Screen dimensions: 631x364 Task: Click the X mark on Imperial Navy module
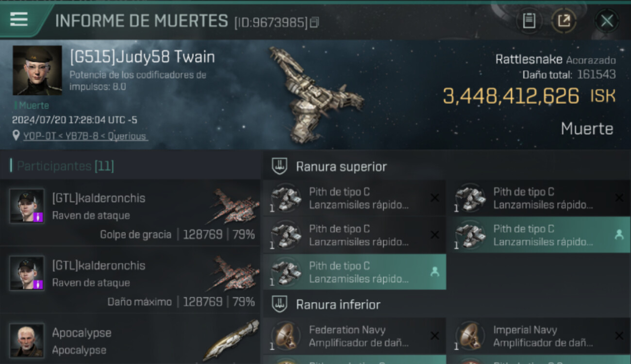619,336
